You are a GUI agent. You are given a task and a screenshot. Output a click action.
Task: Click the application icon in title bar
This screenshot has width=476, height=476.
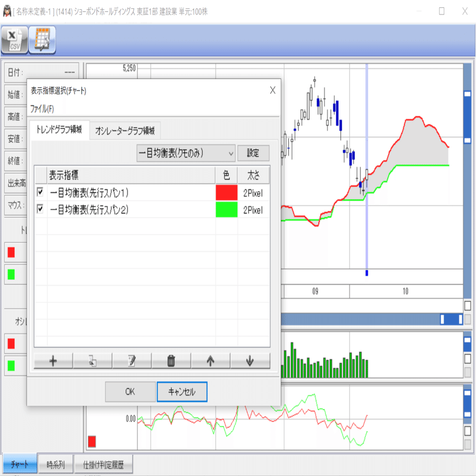coord(7,12)
